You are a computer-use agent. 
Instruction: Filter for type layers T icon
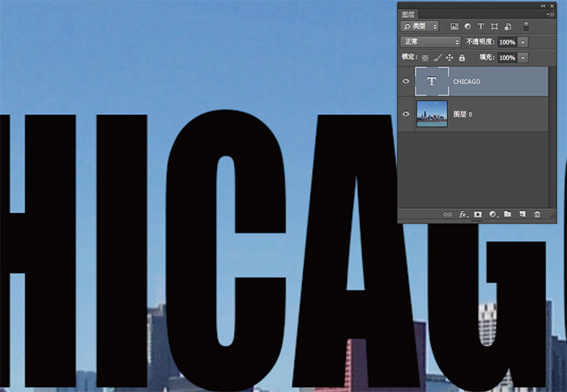pos(480,27)
